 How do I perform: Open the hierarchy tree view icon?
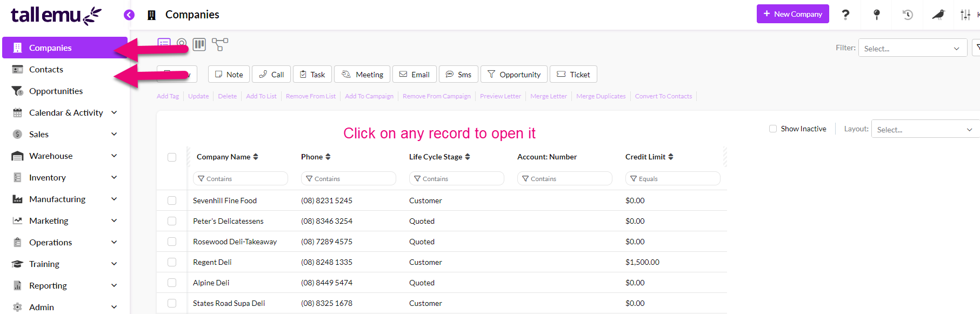coord(219,44)
